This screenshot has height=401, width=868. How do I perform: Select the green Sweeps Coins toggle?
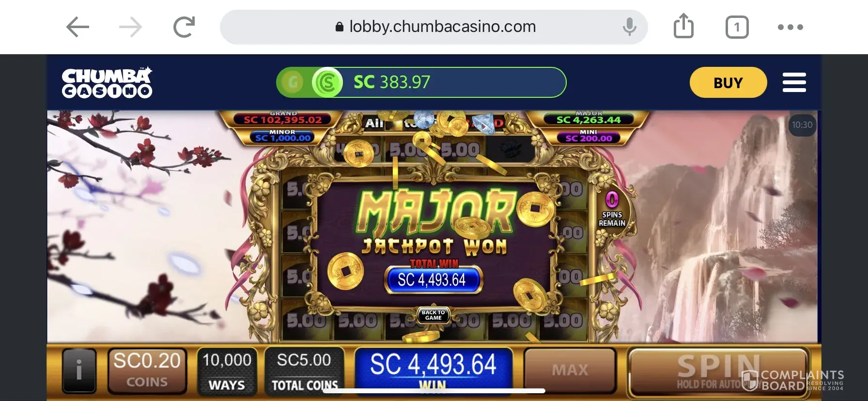point(327,82)
